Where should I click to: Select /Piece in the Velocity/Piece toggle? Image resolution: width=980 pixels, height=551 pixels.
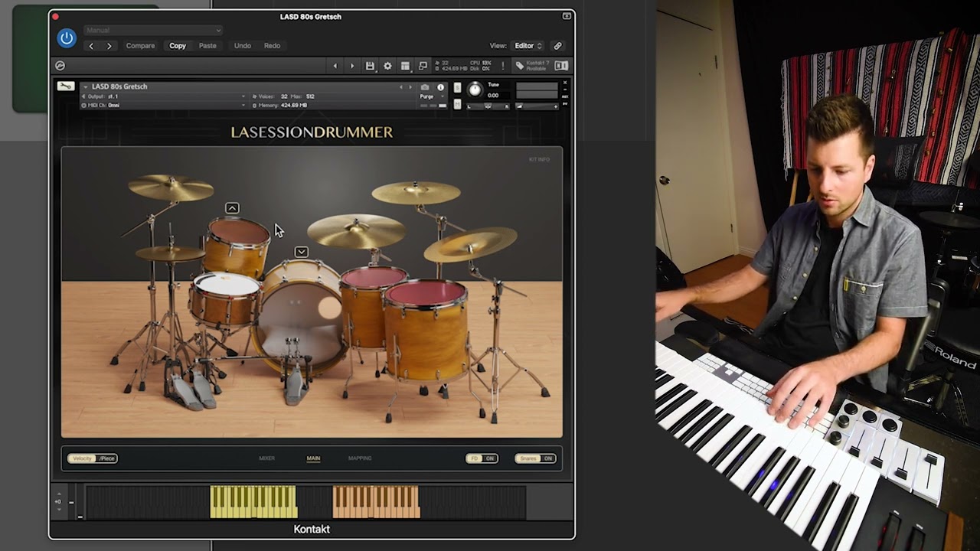coord(106,458)
